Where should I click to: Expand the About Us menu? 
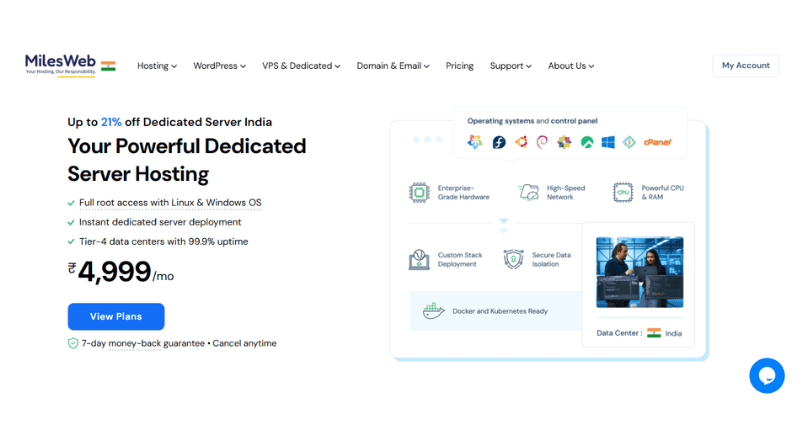pyautogui.click(x=571, y=66)
